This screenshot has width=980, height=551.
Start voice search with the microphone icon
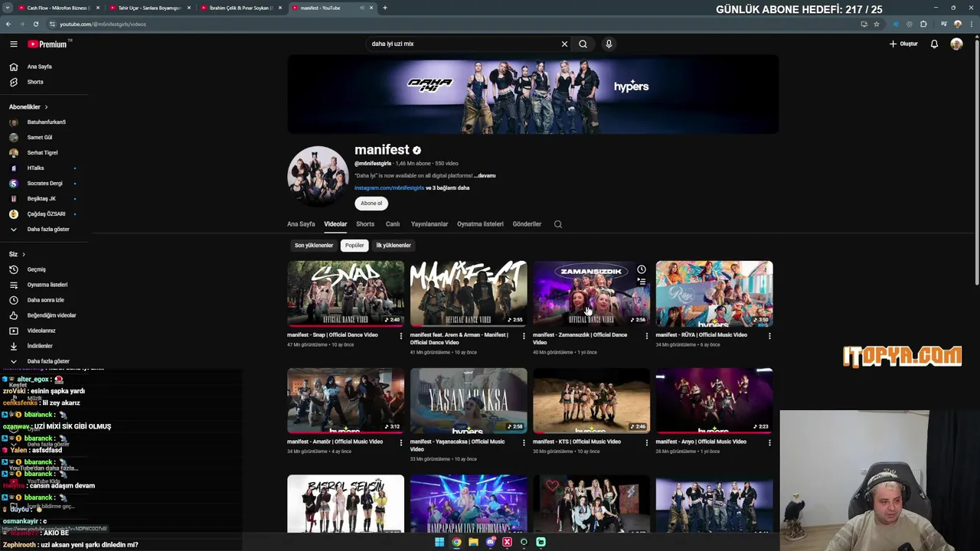(609, 44)
